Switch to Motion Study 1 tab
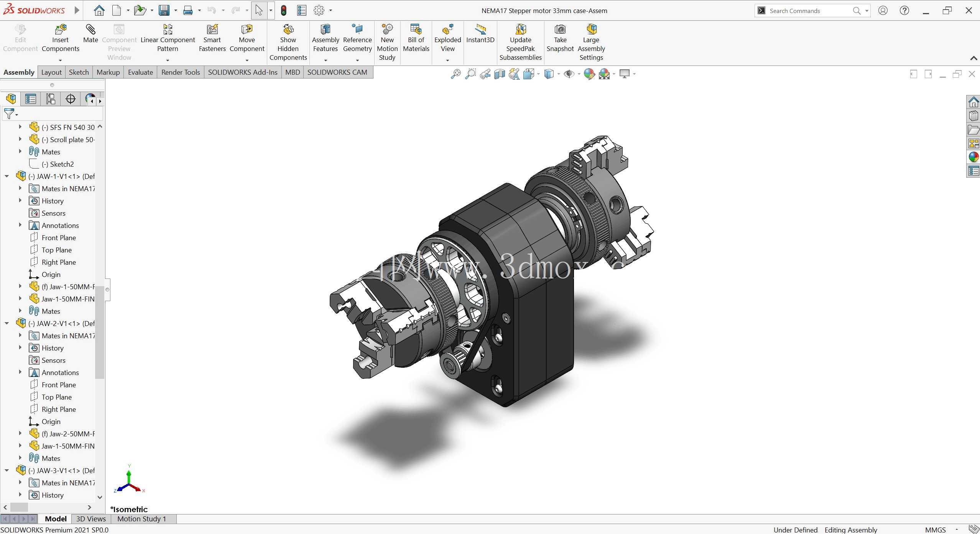Image resolution: width=980 pixels, height=534 pixels. tap(141, 519)
